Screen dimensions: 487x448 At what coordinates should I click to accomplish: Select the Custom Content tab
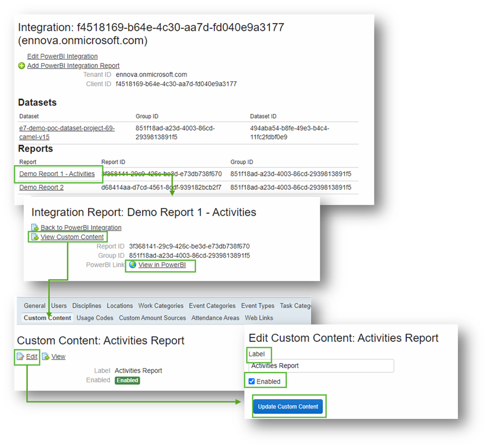pos(48,318)
